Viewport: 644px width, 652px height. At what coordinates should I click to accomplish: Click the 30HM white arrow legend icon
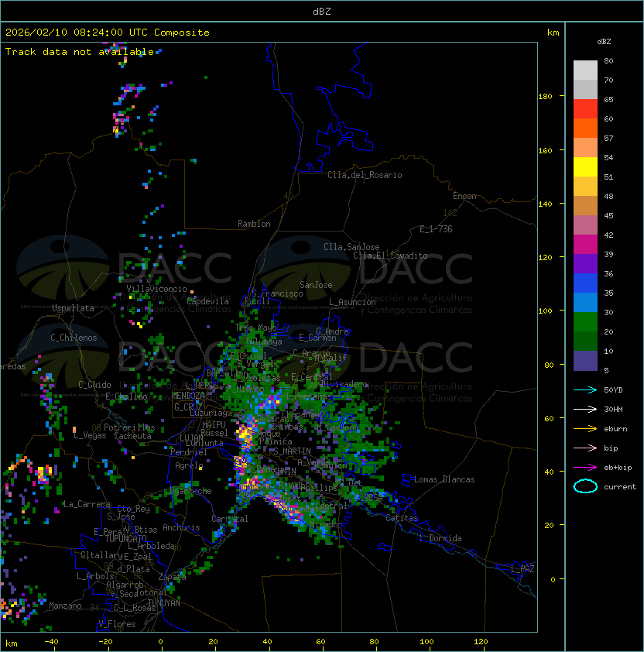[585, 409]
